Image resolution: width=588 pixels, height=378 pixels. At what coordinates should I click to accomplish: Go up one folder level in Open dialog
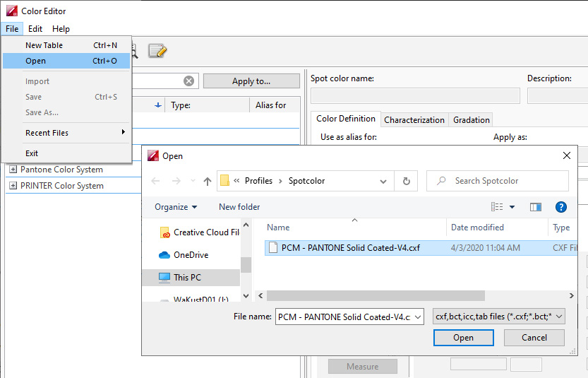click(x=208, y=182)
